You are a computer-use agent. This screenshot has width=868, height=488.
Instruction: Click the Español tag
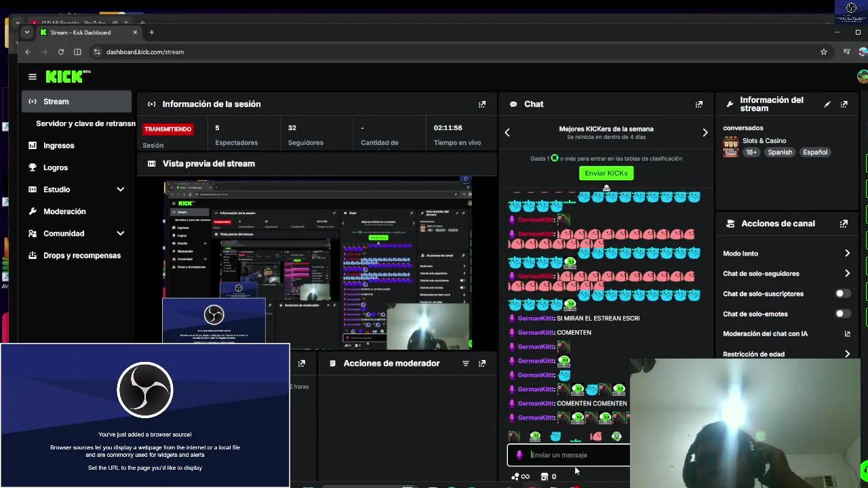pyautogui.click(x=815, y=152)
